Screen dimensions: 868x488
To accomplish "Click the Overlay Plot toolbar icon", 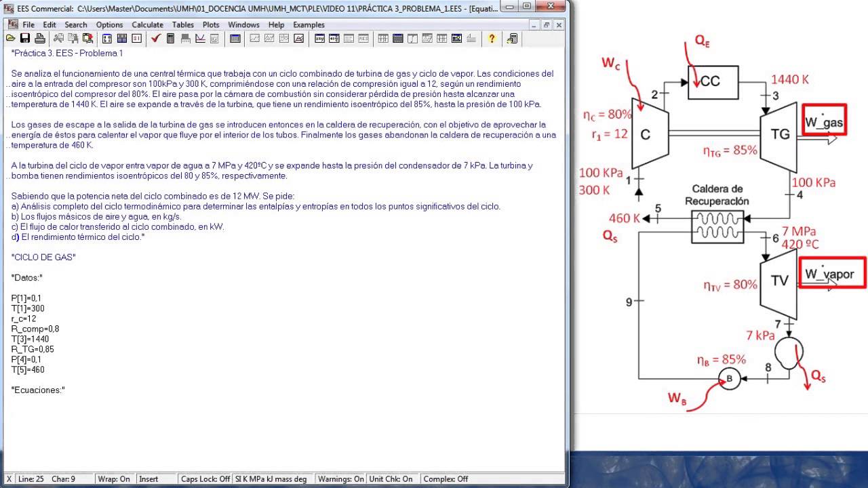I will [269, 39].
